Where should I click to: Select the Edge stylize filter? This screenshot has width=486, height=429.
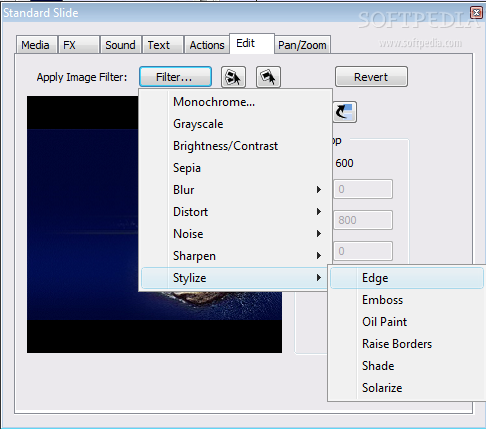coord(407,278)
